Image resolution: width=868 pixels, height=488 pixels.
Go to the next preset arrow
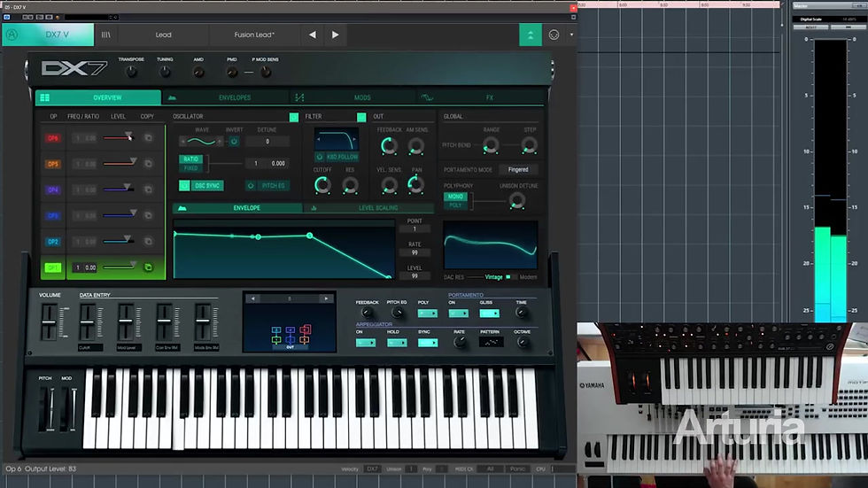[x=335, y=35]
